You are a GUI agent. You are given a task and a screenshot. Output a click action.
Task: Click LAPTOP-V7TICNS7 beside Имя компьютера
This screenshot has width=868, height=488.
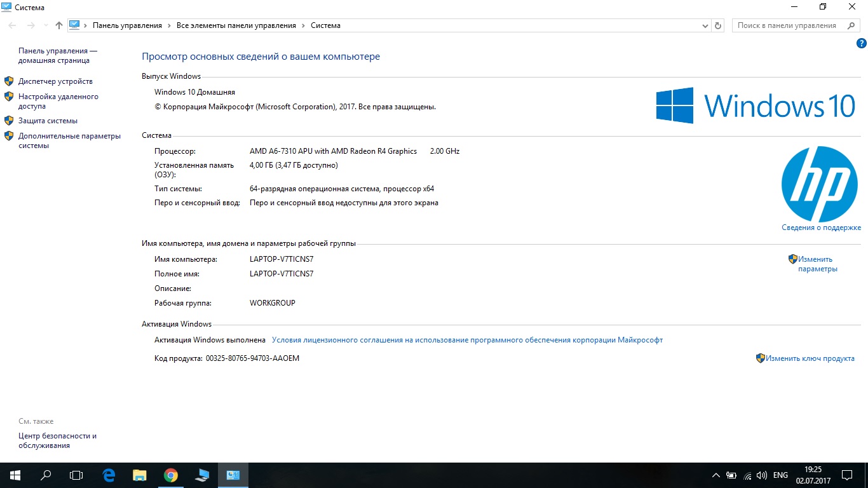[x=281, y=259]
